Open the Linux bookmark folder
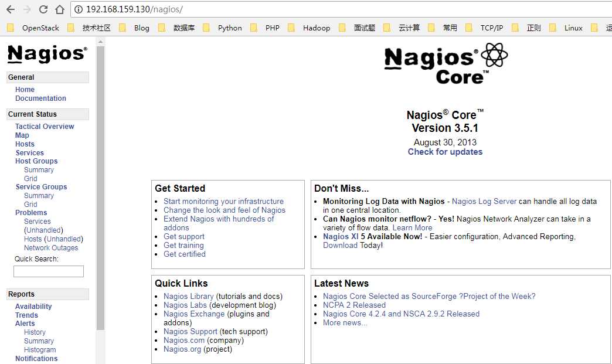Viewport: 612px width, 364px height. pos(566,28)
